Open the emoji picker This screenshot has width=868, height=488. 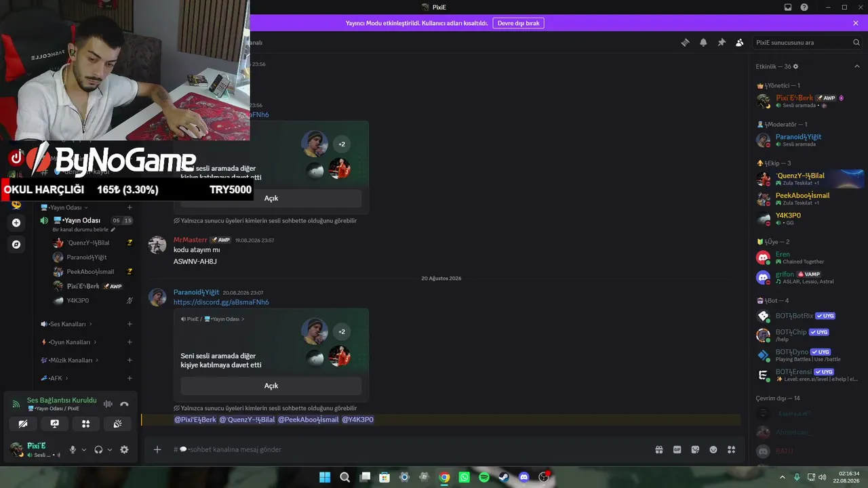713,449
